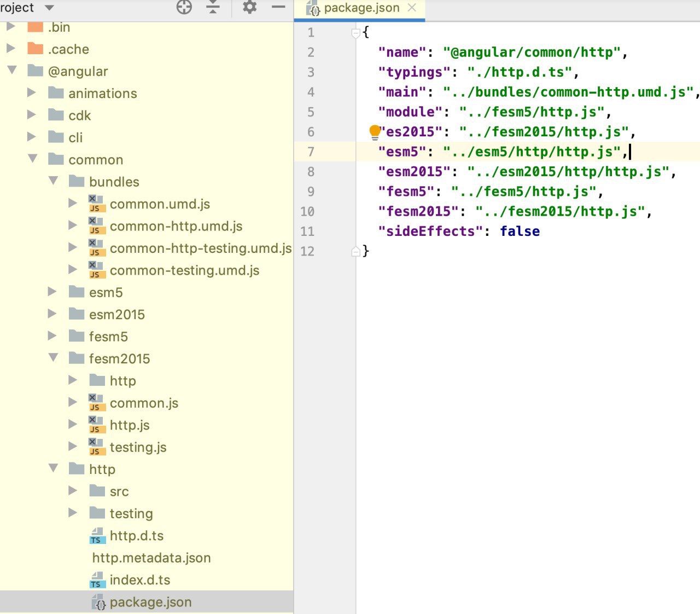
Task: Click line number 8 in gutter
Action: [311, 172]
